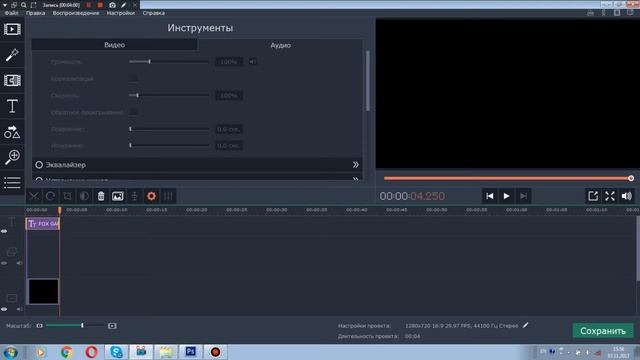Click the red stop recording button
640x360 pixels.
(x=100, y=5)
